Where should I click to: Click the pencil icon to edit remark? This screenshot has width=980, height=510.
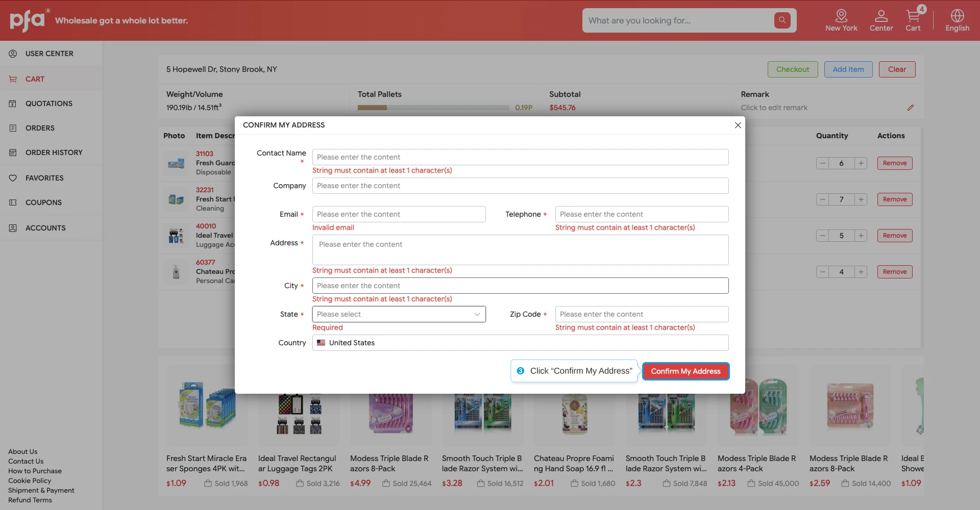click(x=910, y=108)
